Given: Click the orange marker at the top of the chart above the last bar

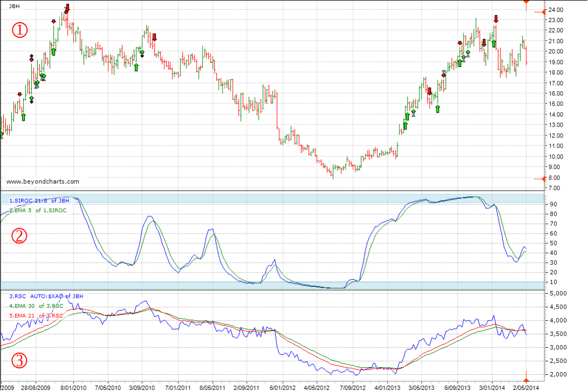Looking at the screenshot, I should [x=526, y=4].
